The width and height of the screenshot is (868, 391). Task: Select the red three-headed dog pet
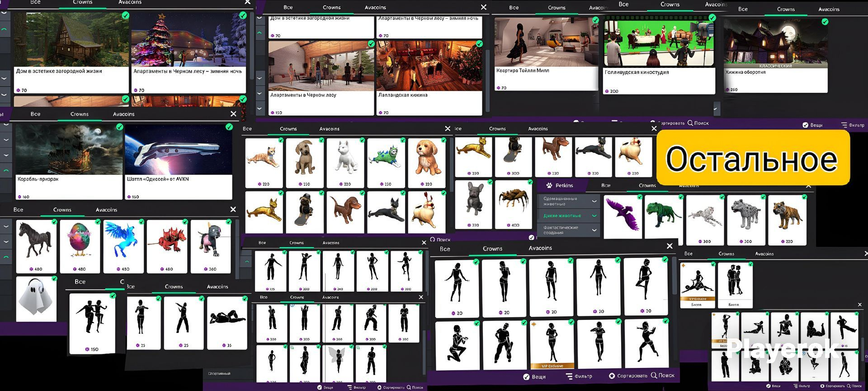click(x=167, y=246)
